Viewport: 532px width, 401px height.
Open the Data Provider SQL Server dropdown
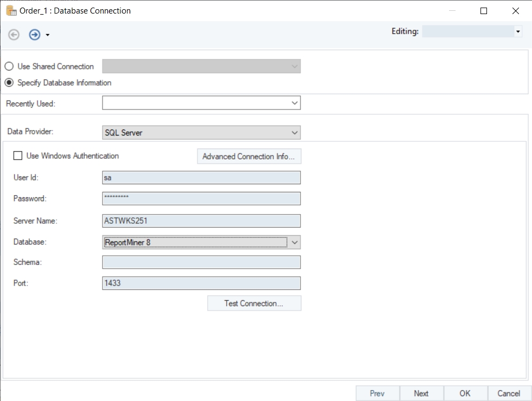201,132
